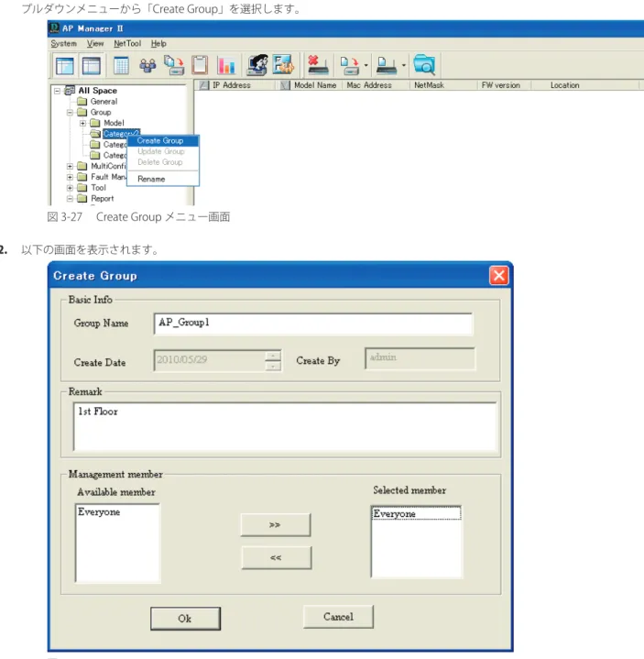This screenshot has height=659, width=644.
Task: Click the table grid view toolbar icon
Action: [x=121, y=65]
